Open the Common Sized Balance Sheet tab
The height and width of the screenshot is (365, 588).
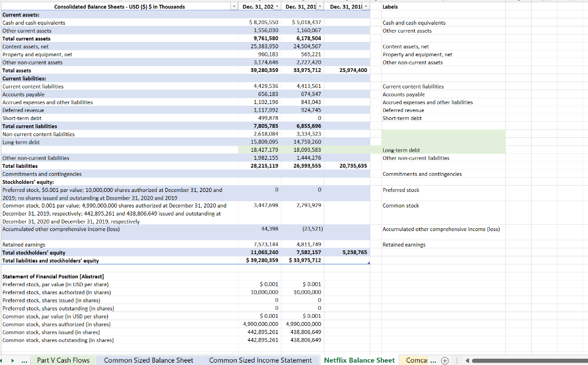(149, 360)
